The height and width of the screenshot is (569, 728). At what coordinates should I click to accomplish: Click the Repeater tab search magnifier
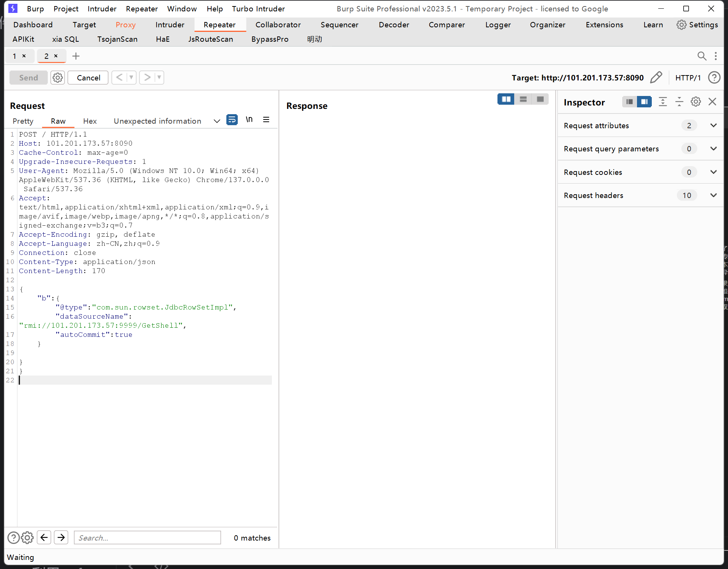[x=701, y=56]
